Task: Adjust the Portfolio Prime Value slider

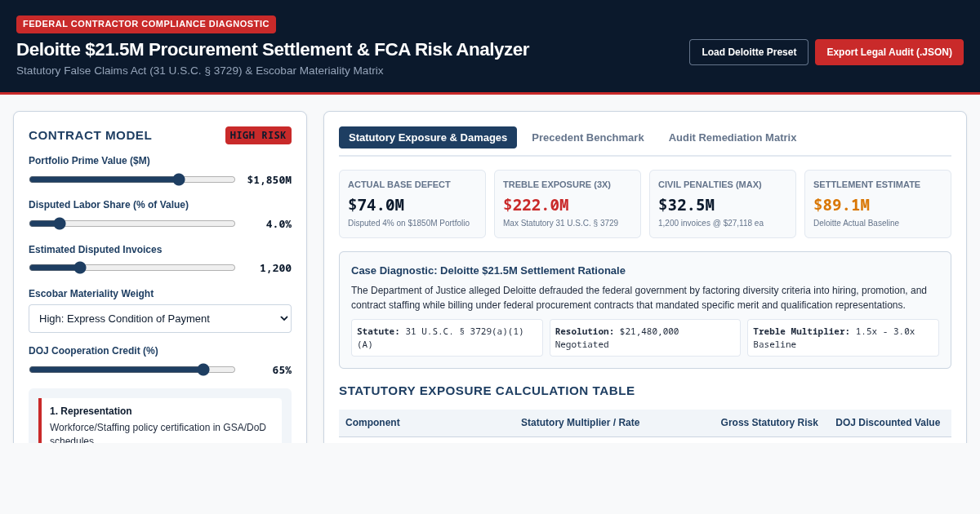Action: [132, 179]
